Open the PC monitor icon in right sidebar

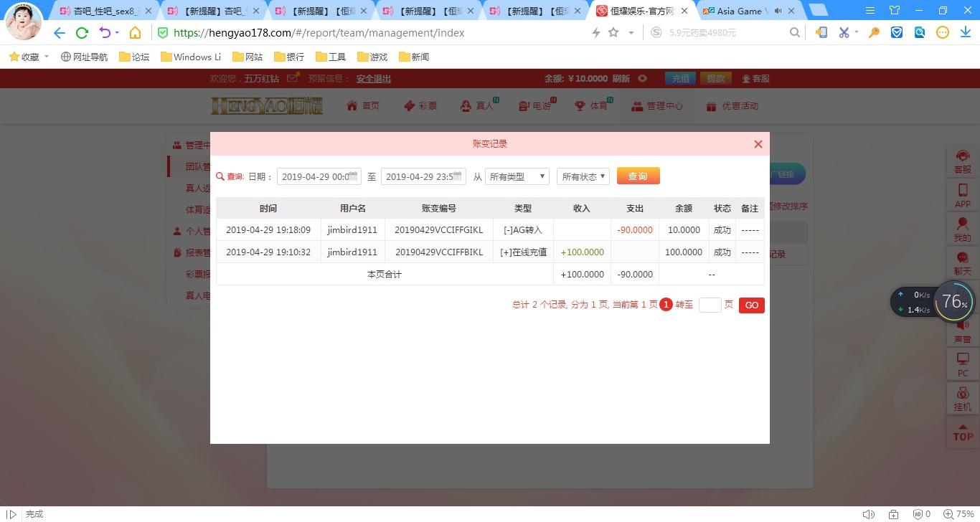pyautogui.click(x=963, y=364)
